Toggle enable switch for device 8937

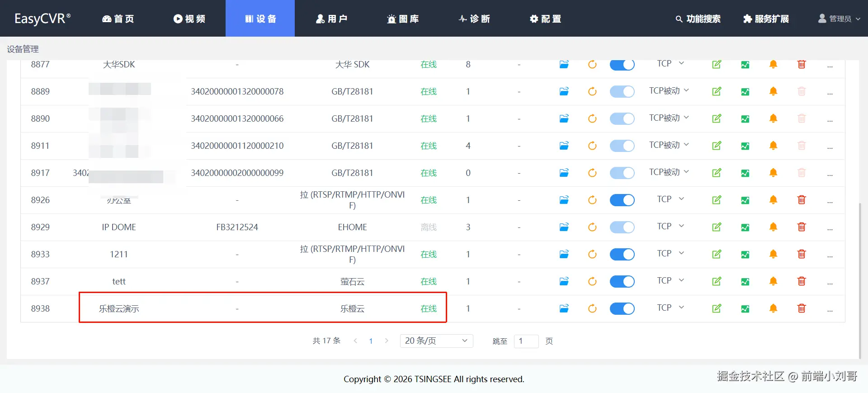click(622, 281)
